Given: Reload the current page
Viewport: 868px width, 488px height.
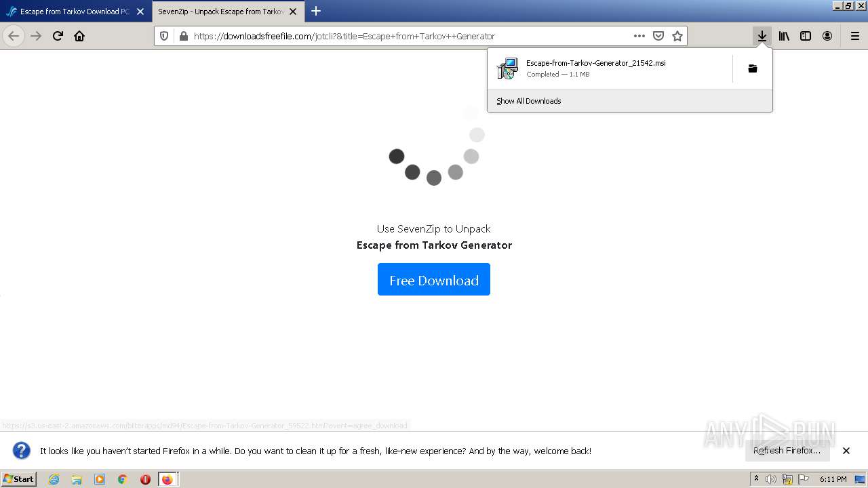Looking at the screenshot, I should [58, 36].
